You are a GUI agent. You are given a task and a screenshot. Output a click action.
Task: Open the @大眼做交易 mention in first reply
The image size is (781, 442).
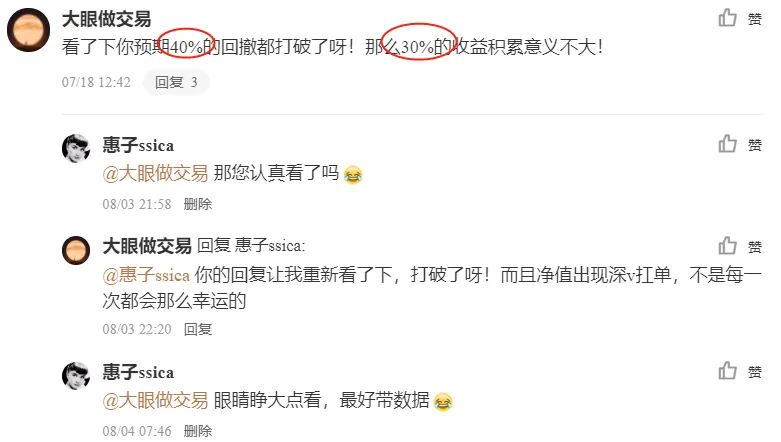point(155,173)
